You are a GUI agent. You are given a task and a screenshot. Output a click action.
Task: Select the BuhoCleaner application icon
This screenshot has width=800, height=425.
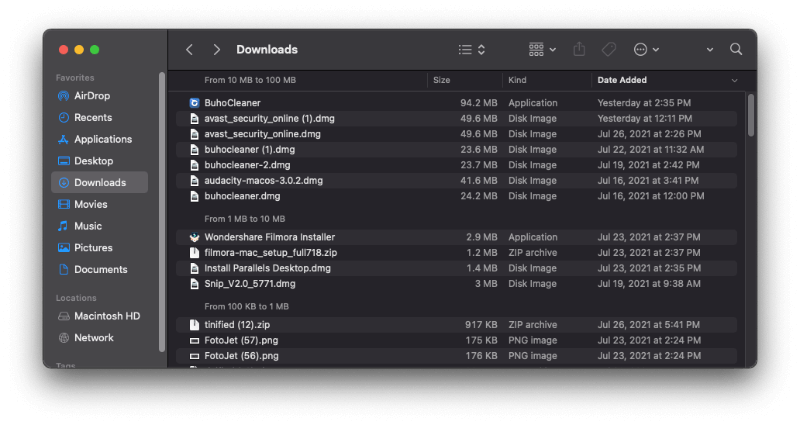coord(194,103)
